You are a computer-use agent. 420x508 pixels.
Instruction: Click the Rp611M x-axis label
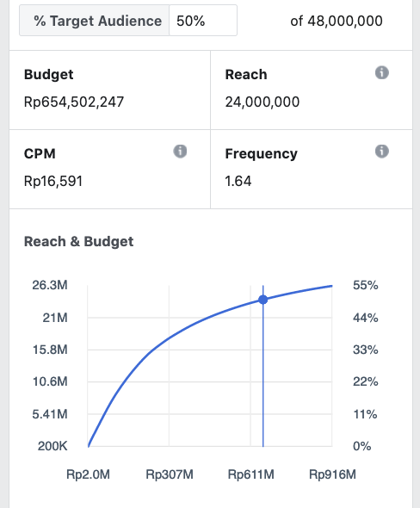[x=251, y=474]
